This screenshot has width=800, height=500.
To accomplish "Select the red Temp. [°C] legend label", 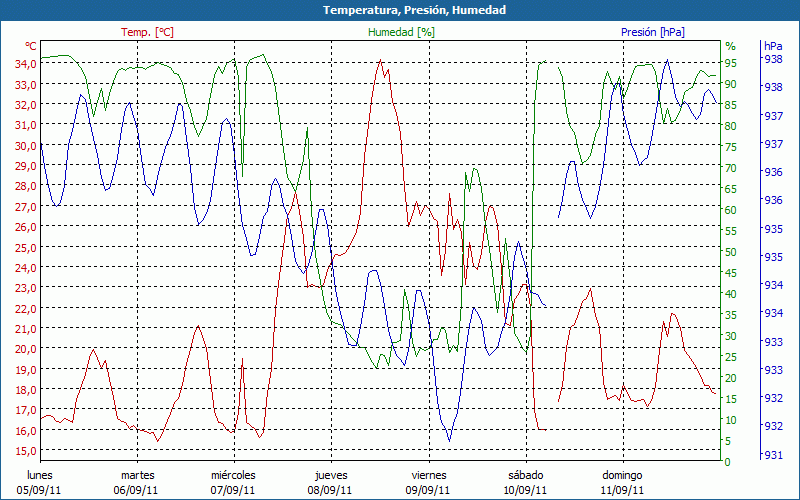I will point(147,32).
